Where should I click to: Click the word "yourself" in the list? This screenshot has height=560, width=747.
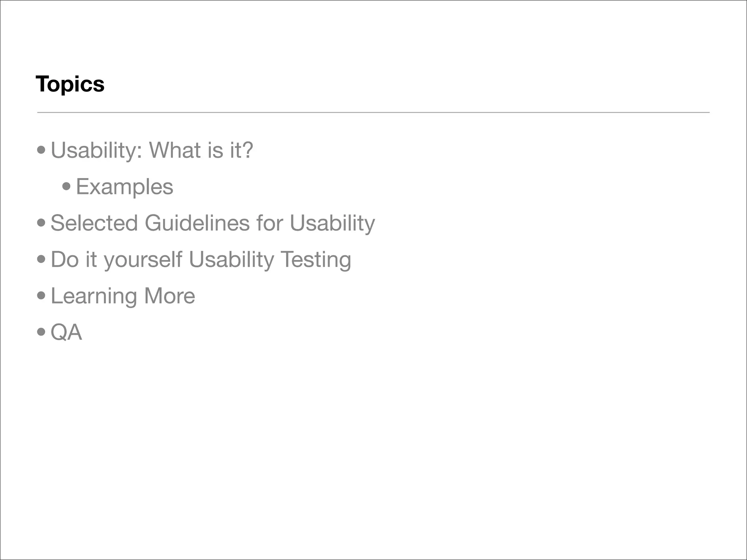point(143,259)
